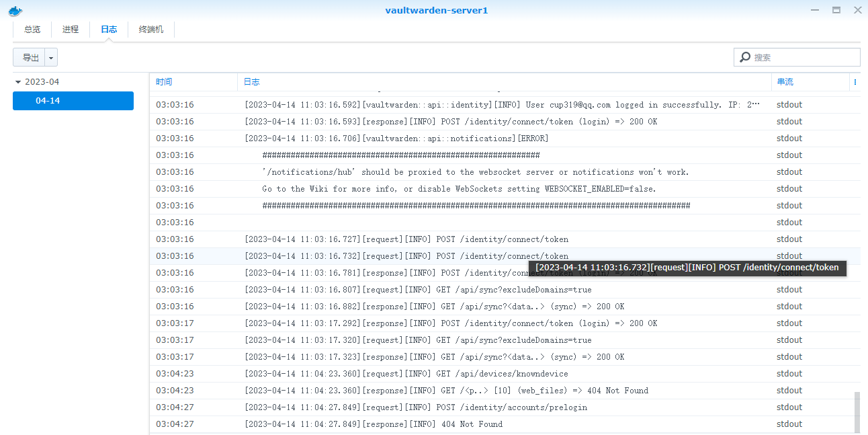The height and width of the screenshot is (435, 868).
Task: Select the 11:03:17.292 login 200 OK row
Action: coord(505,323)
